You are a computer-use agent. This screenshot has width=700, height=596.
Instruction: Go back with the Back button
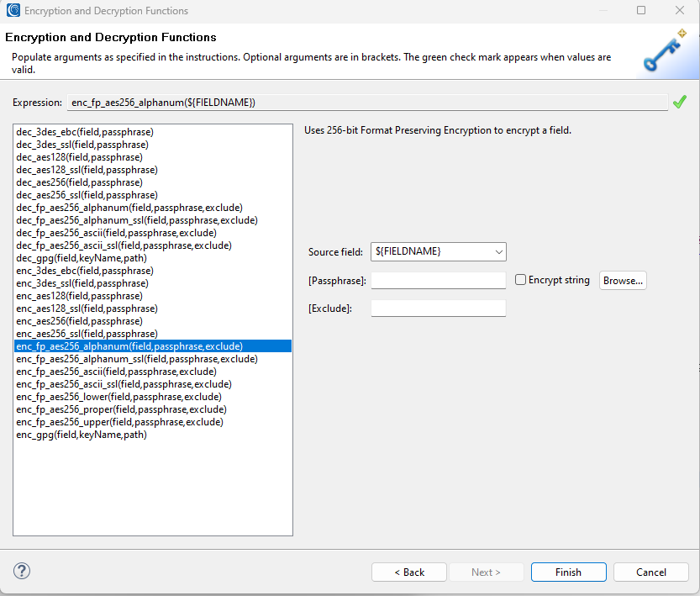pos(409,572)
